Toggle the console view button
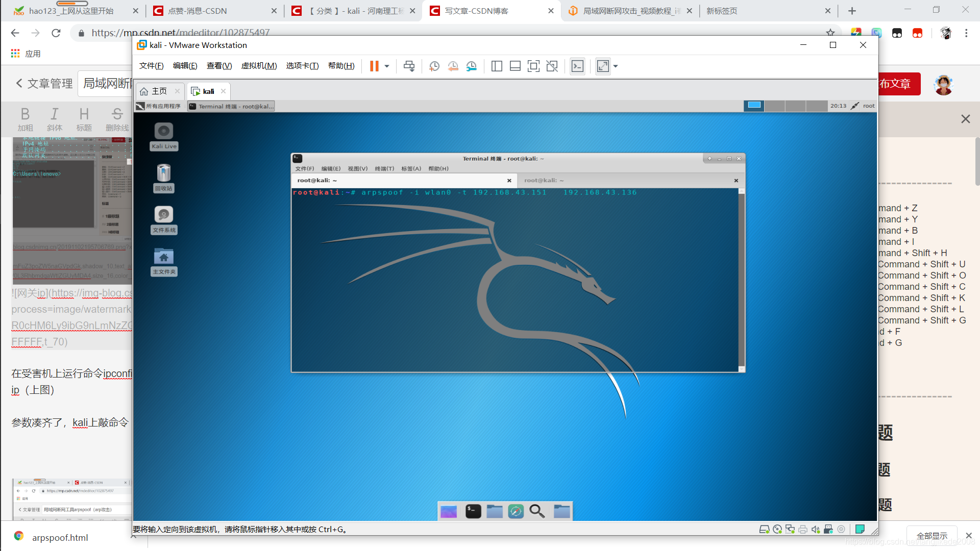The image size is (980, 551). pyautogui.click(x=577, y=66)
